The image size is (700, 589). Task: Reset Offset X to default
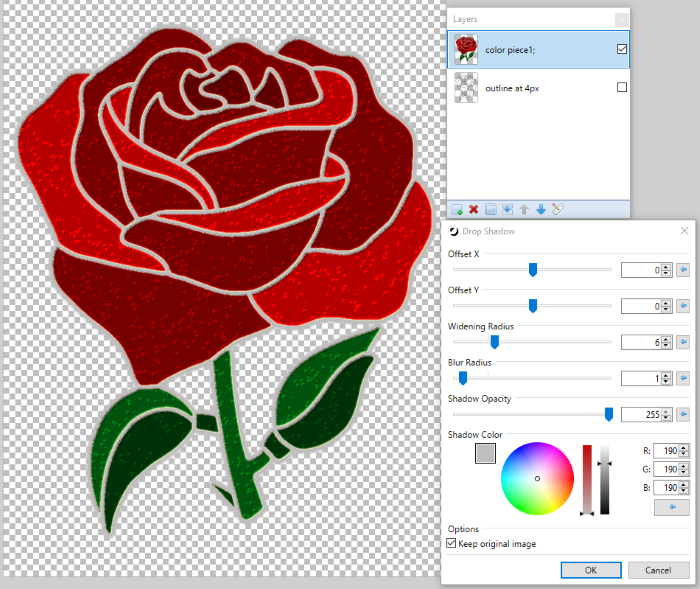click(x=683, y=270)
